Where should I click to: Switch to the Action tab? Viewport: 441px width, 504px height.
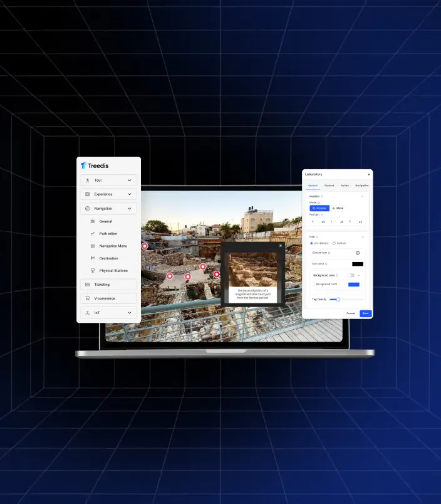click(345, 186)
